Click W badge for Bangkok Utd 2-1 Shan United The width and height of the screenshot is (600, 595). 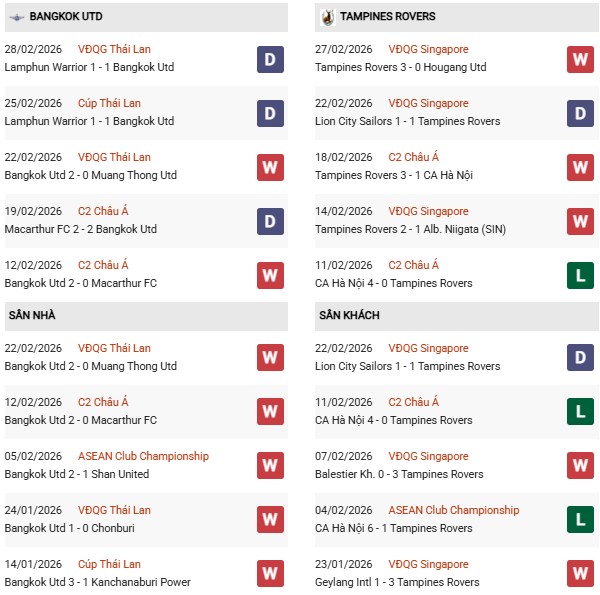[x=270, y=465]
